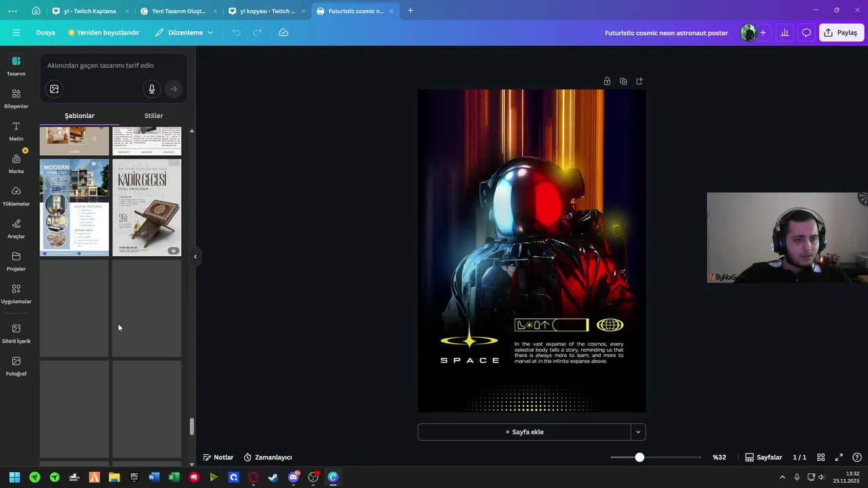The width and height of the screenshot is (868, 488).
Task: Add collaborator plus button
Action: tap(763, 33)
